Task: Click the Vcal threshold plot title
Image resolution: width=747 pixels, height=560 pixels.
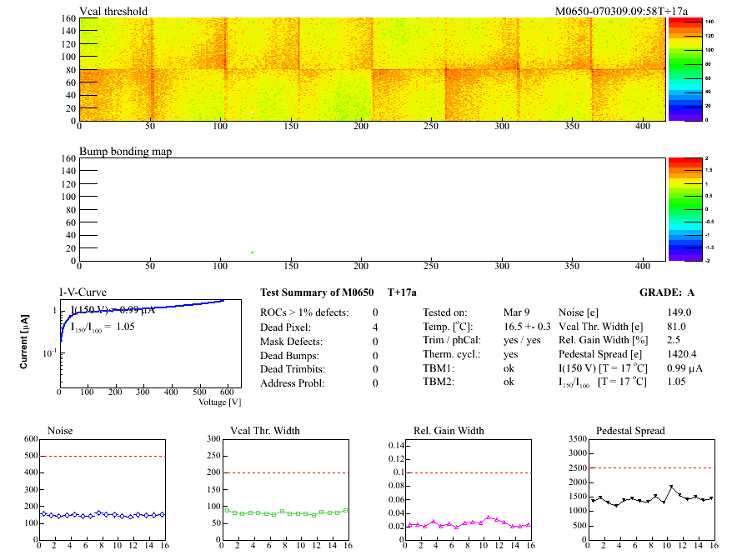Action: (113, 12)
